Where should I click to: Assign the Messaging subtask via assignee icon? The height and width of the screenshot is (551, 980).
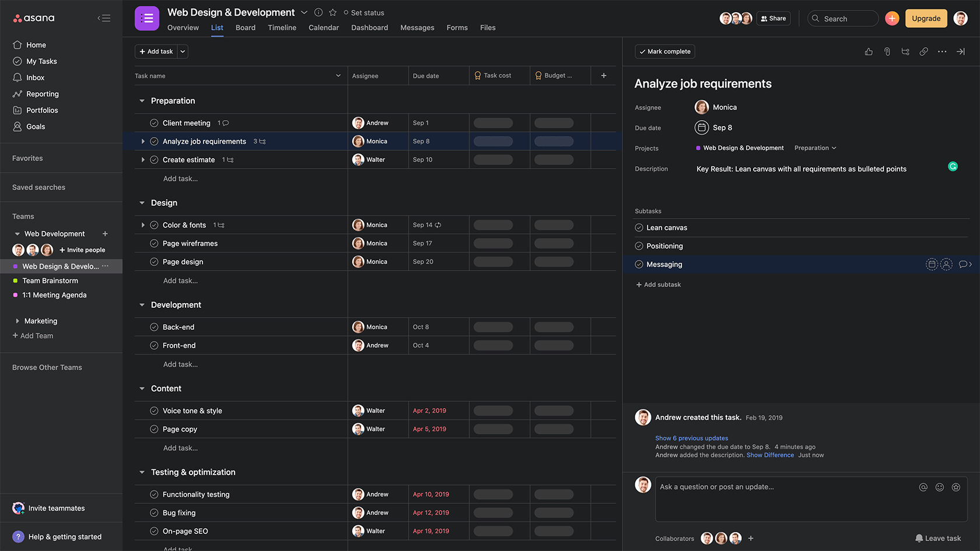tap(945, 264)
